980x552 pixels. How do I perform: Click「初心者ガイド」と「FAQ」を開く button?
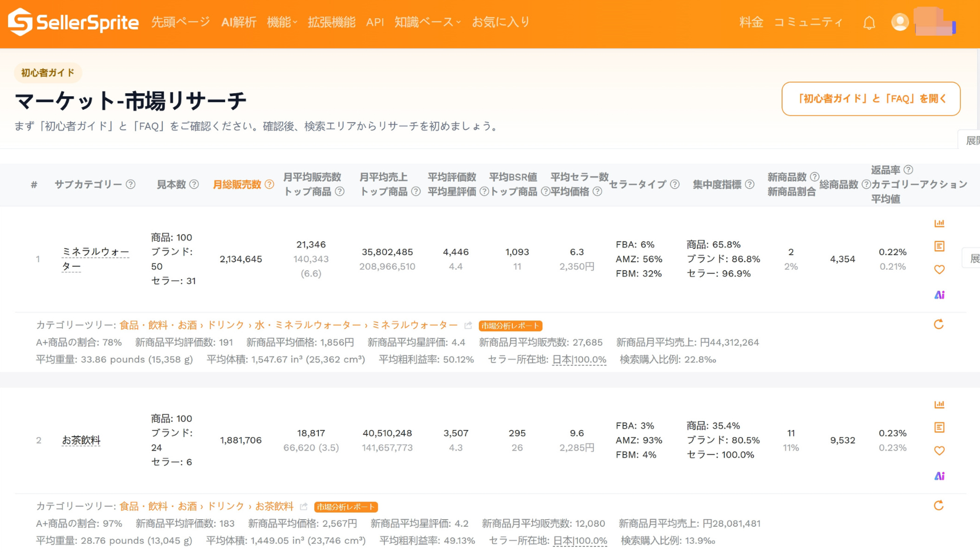pos(871,99)
